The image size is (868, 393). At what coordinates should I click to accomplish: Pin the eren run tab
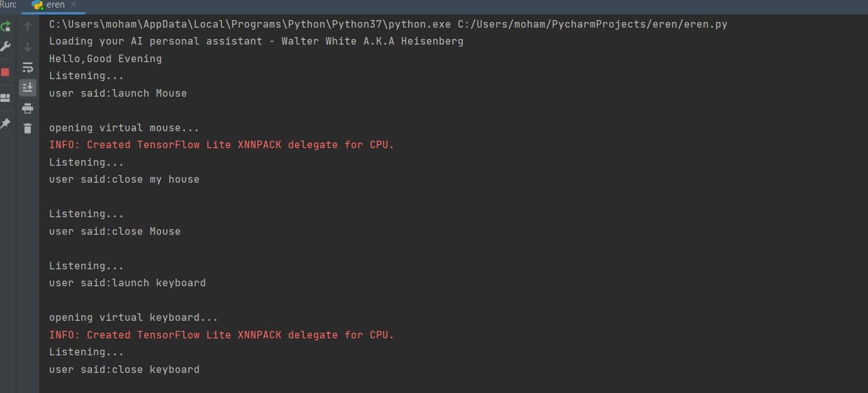[6, 124]
